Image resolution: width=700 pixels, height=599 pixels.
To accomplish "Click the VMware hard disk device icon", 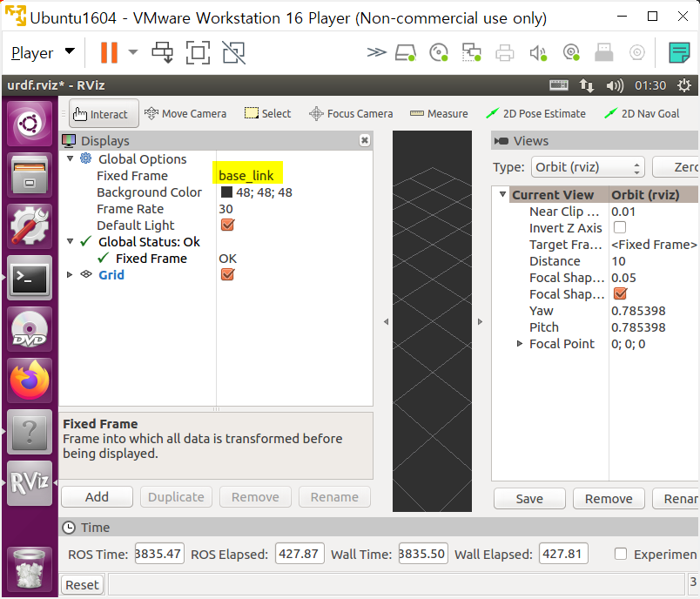I will point(406,52).
